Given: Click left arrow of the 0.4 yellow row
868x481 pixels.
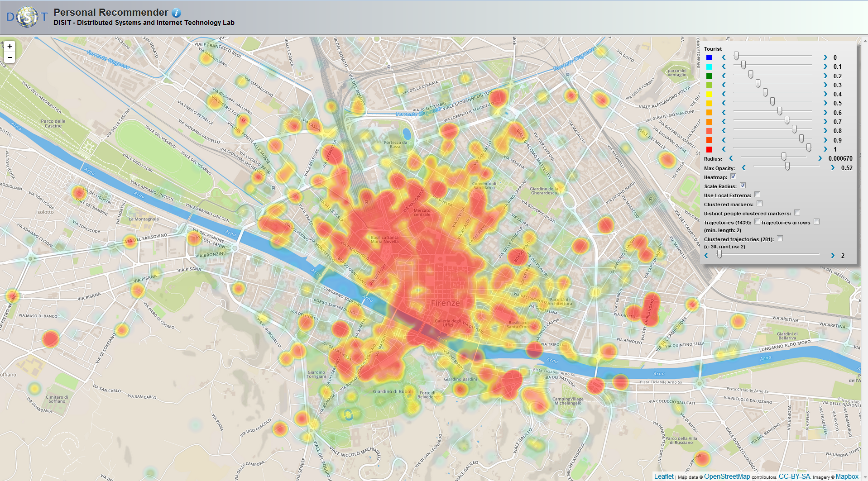Looking at the screenshot, I should [x=724, y=94].
